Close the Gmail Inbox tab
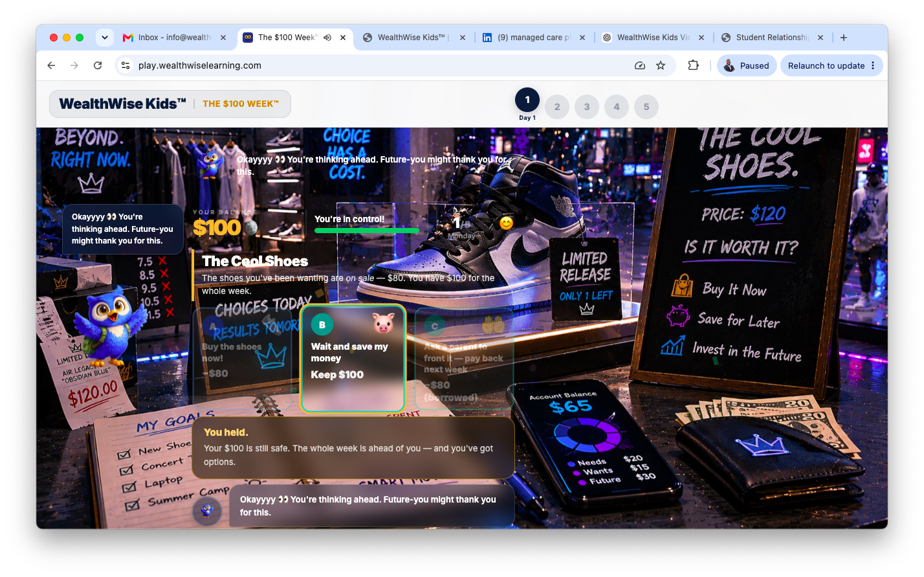The width and height of the screenshot is (924, 577). click(x=223, y=38)
